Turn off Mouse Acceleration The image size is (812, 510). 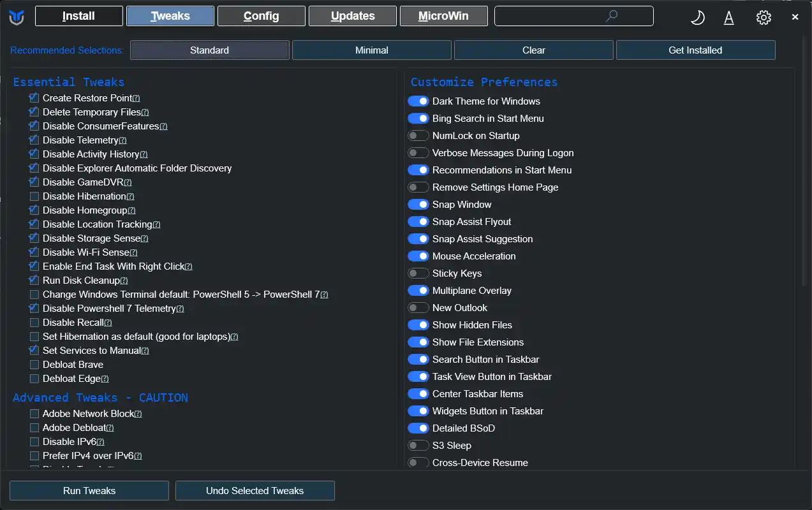(x=418, y=256)
